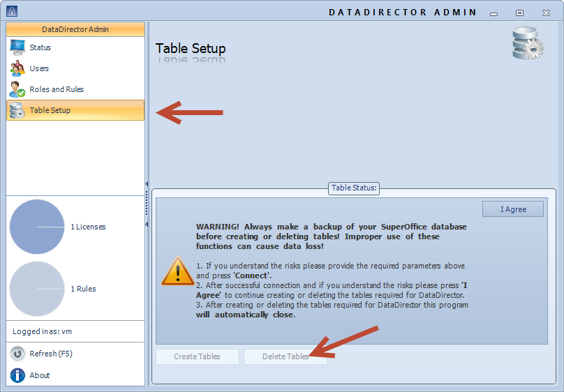Select the Table Setup menu item

pos(75,110)
